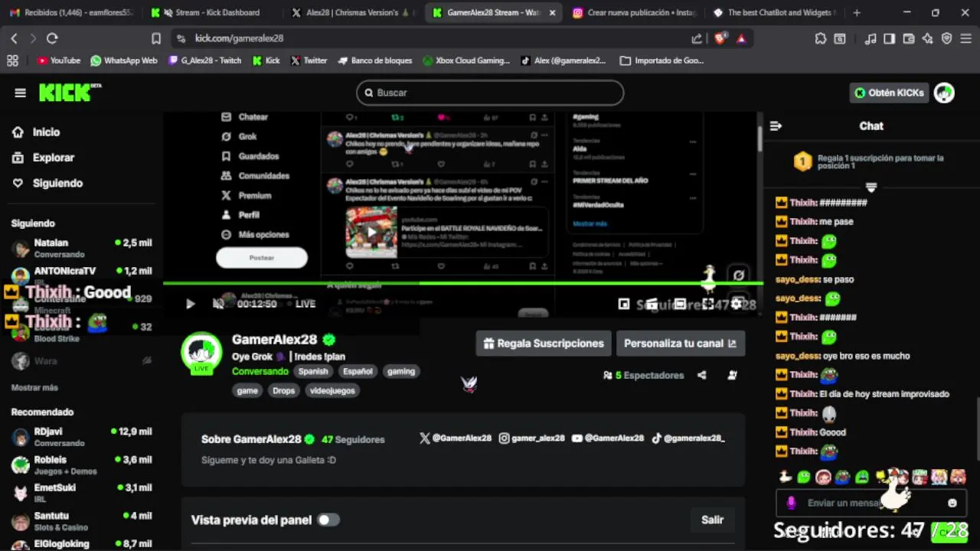This screenshot has height=551, width=980.
Task: Open the X @GamerAlex28 link
Action: [x=456, y=439]
